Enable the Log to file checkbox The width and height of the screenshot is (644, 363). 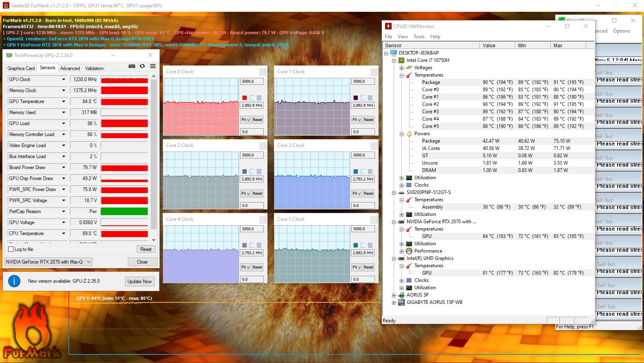[x=11, y=249]
